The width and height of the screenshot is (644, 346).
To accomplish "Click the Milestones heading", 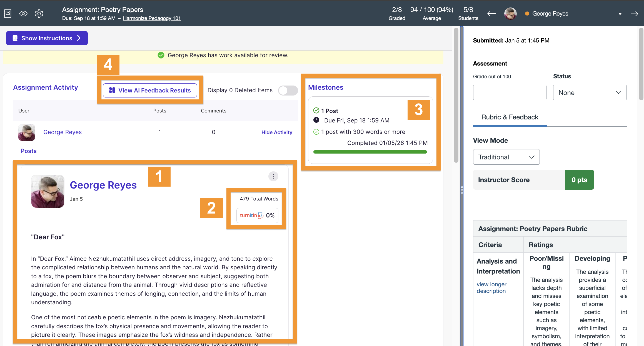I will (x=326, y=87).
